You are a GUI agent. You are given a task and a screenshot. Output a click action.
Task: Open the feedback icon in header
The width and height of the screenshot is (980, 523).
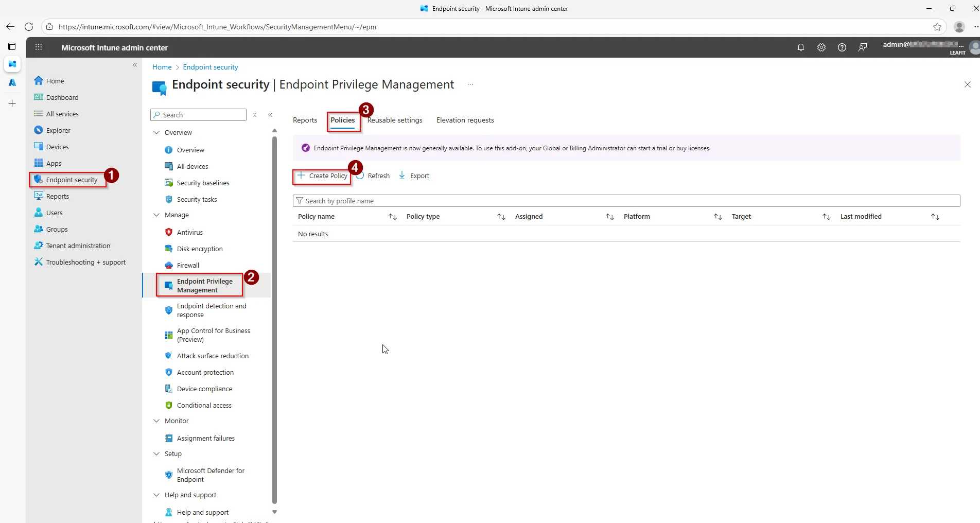pyautogui.click(x=863, y=47)
